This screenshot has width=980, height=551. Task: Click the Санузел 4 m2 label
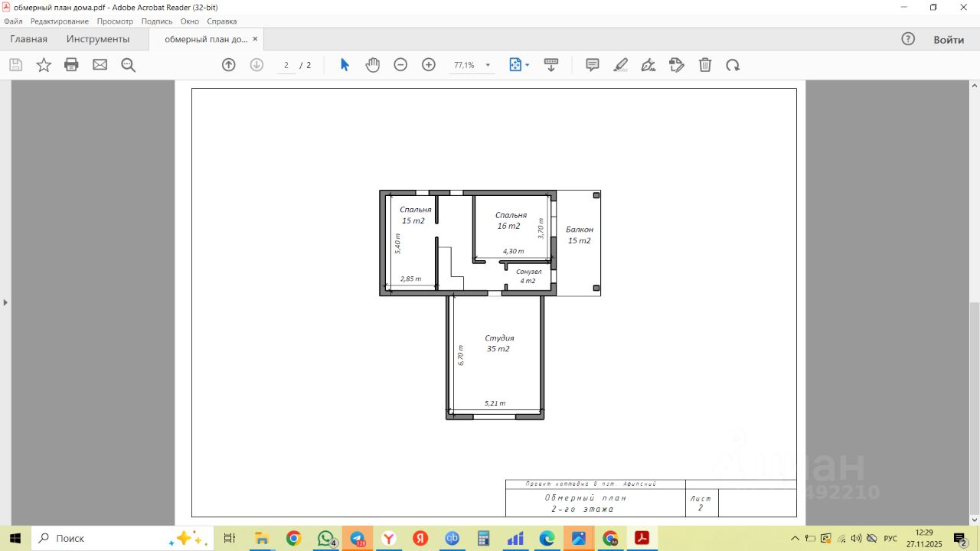tap(528, 276)
